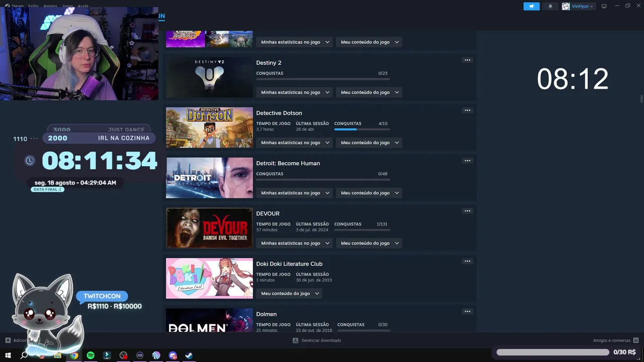644x362 pixels.
Task: Click the downloads icon beside 'Gerenciar downloads'
Action: click(295, 340)
